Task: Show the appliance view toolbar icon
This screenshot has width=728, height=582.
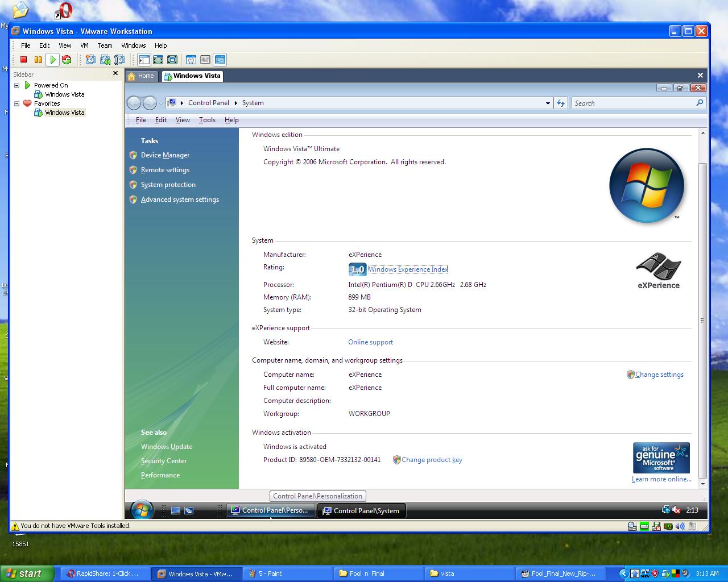Action: point(205,60)
